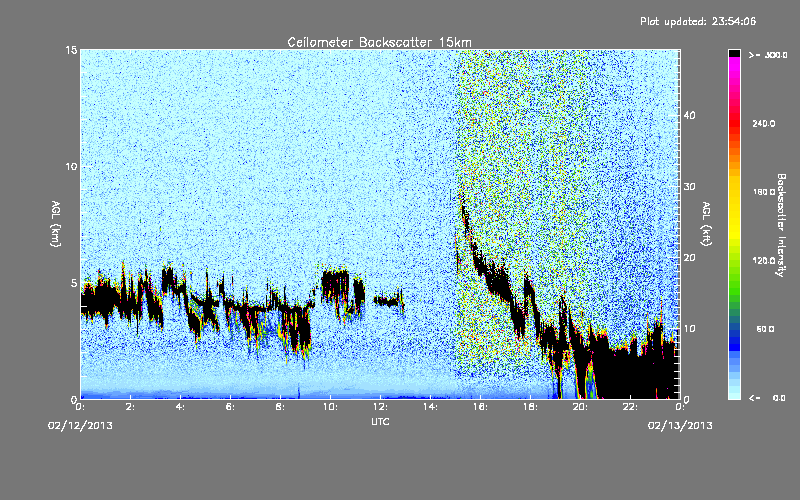The height and width of the screenshot is (500, 800).
Task: Click the end date label 02/13/2013
Action: [680, 426]
